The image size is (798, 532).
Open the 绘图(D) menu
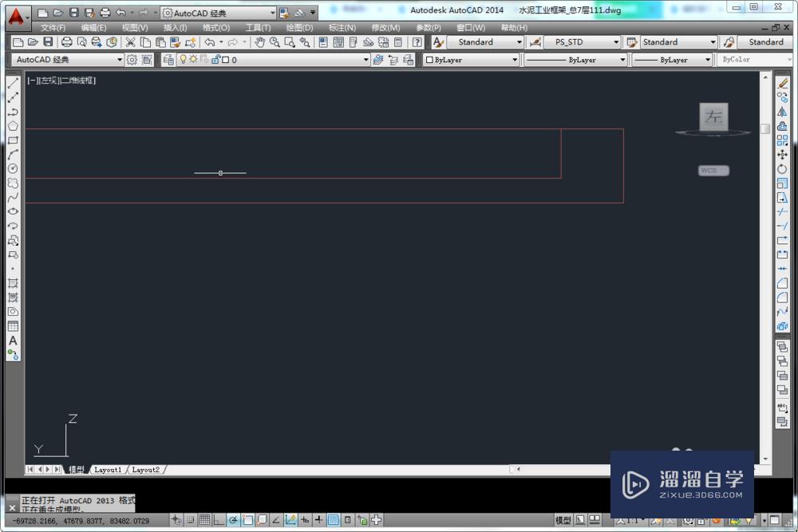[x=298, y=26]
